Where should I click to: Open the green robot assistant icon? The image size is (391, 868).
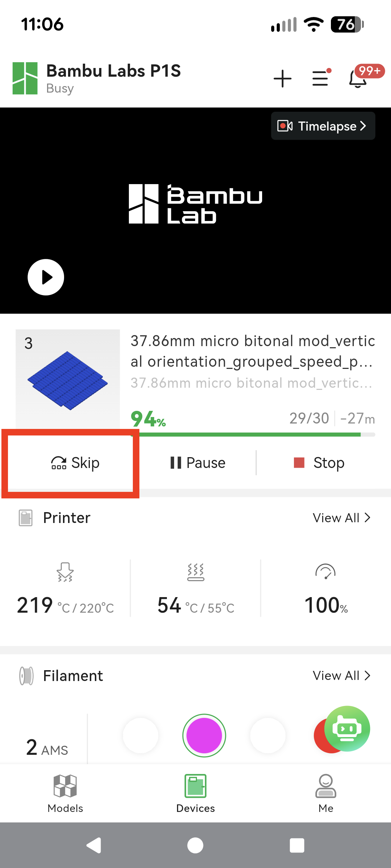[x=347, y=728]
